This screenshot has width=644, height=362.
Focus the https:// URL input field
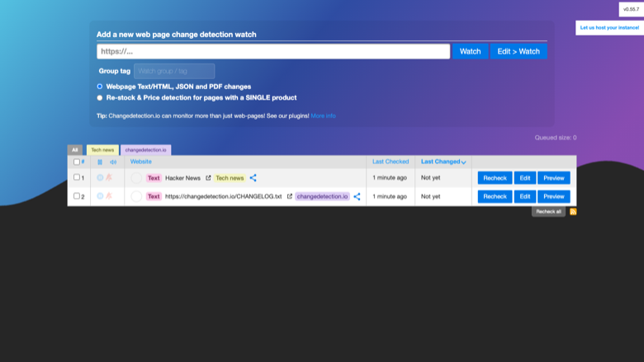point(273,51)
